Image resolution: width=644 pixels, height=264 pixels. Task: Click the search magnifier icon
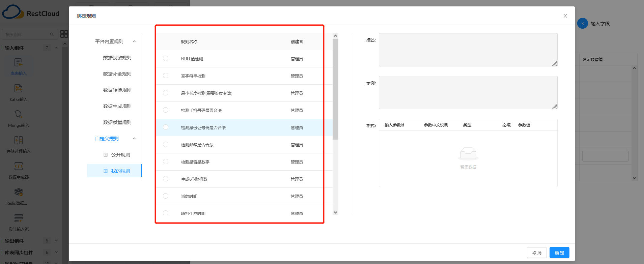tap(52, 34)
